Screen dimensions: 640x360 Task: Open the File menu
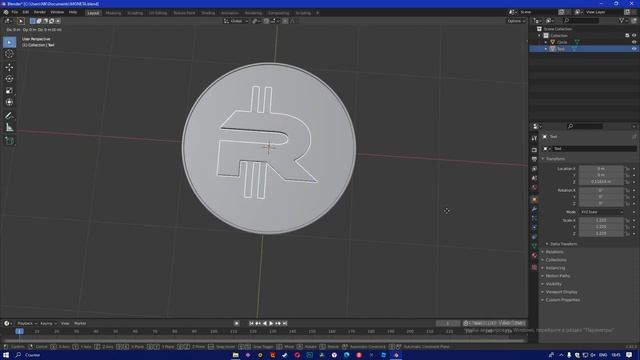click(x=15, y=12)
